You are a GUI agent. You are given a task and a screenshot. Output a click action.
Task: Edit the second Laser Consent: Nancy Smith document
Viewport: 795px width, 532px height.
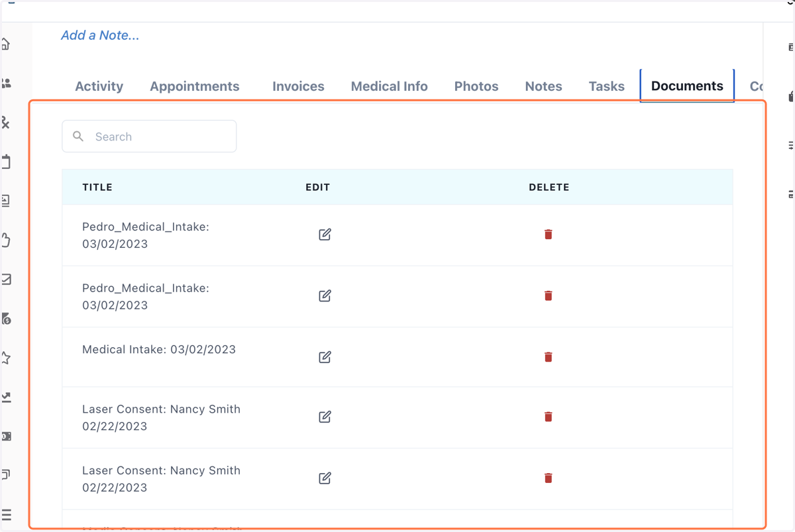(325, 478)
